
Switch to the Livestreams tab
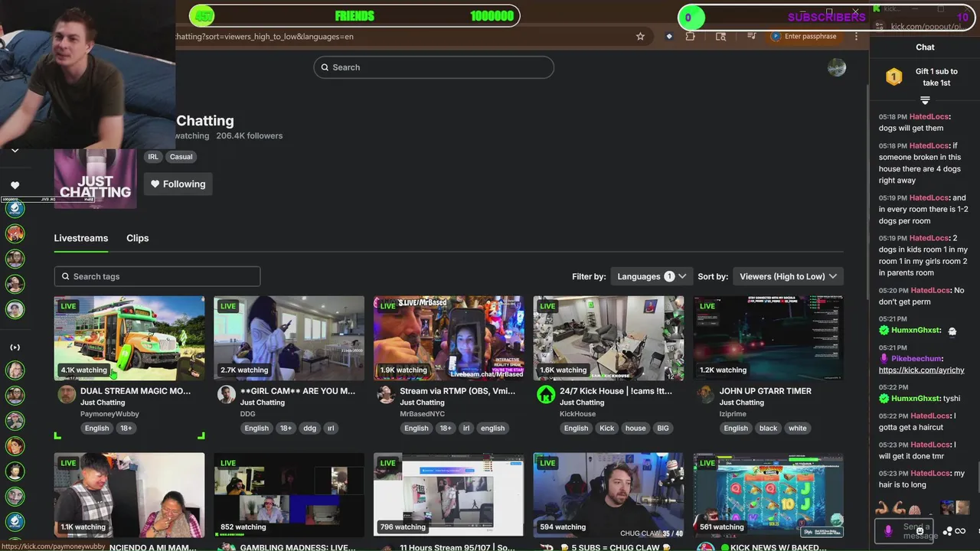(x=80, y=238)
